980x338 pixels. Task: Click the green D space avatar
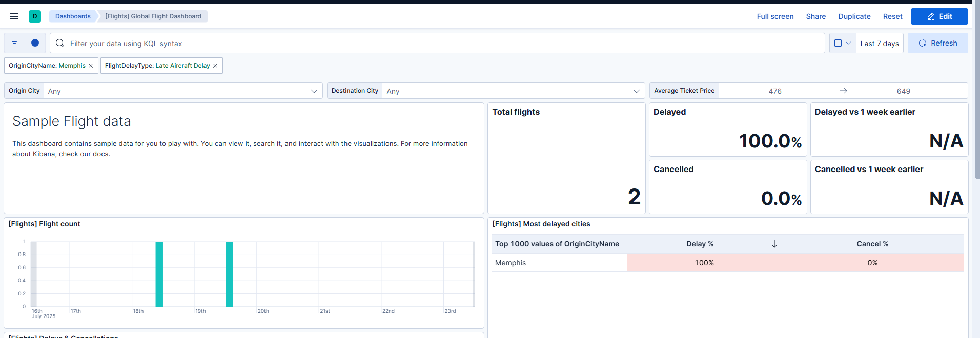[x=35, y=16]
